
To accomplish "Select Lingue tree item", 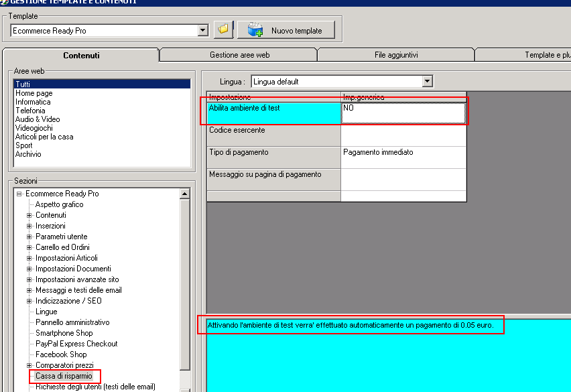I will 46,312.
